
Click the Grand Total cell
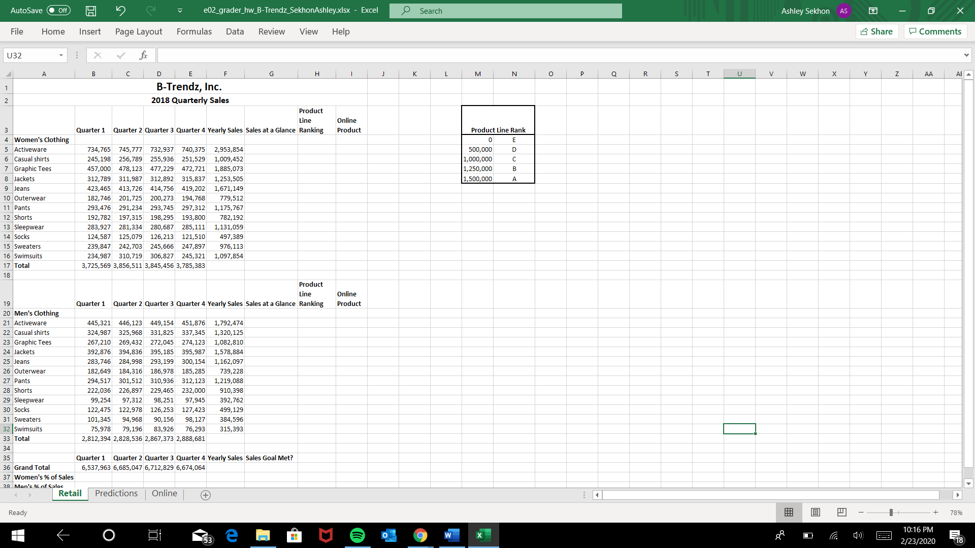point(32,468)
